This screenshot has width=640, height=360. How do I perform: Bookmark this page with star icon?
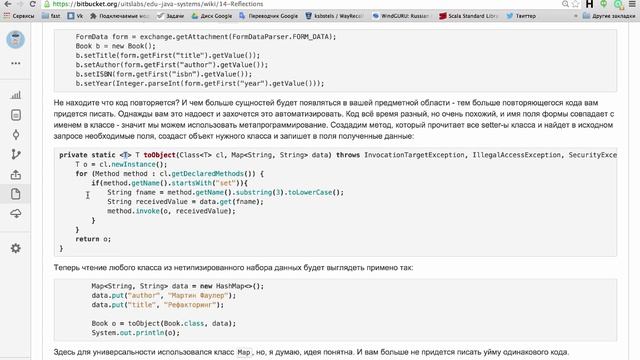coord(576,4)
